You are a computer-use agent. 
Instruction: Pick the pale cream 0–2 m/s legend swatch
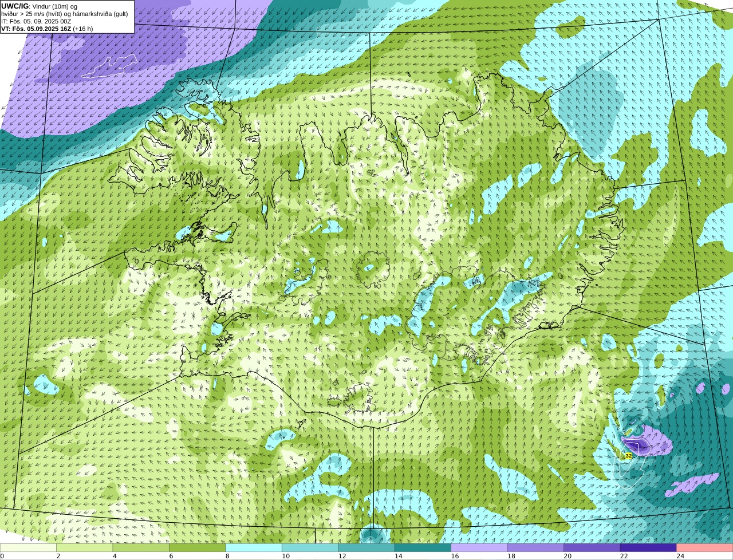pyautogui.click(x=28, y=547)
